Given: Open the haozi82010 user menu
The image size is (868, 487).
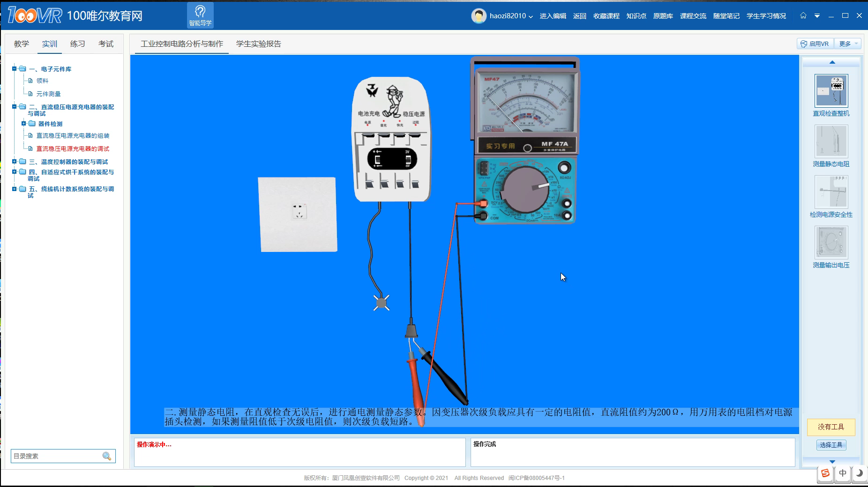Looking at the screenshot, I should pos(511,16).
